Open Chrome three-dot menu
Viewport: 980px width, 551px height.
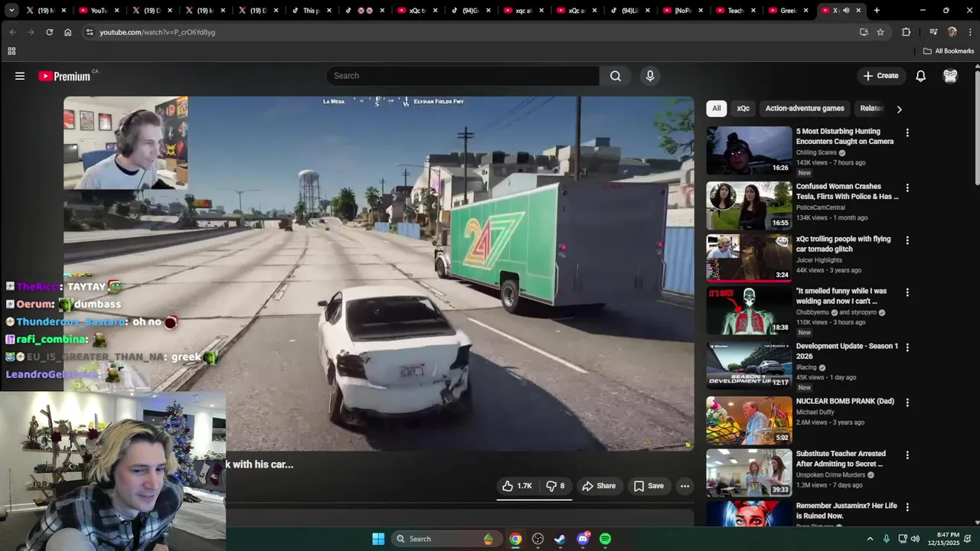[970, 32]
